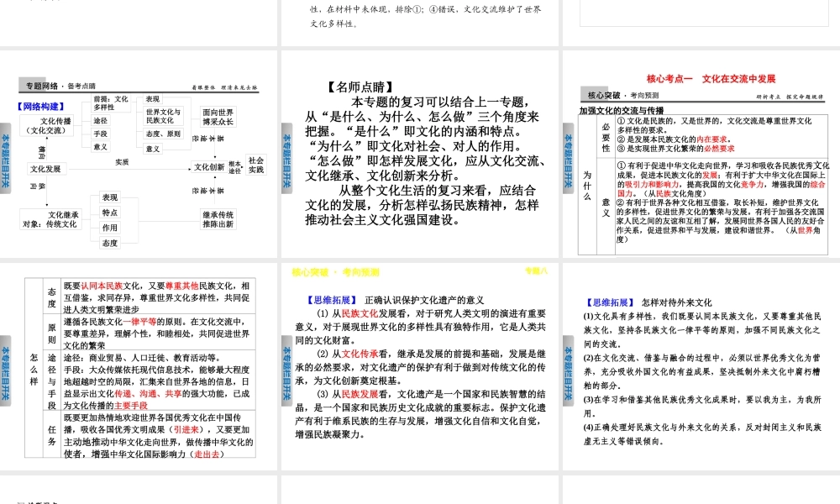Select the 专题网络 network diagram slide thumbnail
This screenshot has width=840, height=504.
coord(139,155)
